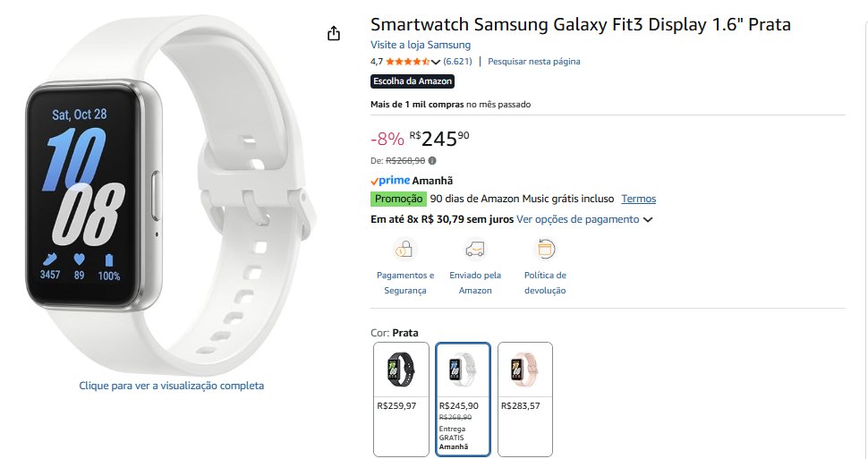Image resolution: width=868 pixels, height=459 pixels.
Task: Click the star rating icons
Action: click(407, 62)
